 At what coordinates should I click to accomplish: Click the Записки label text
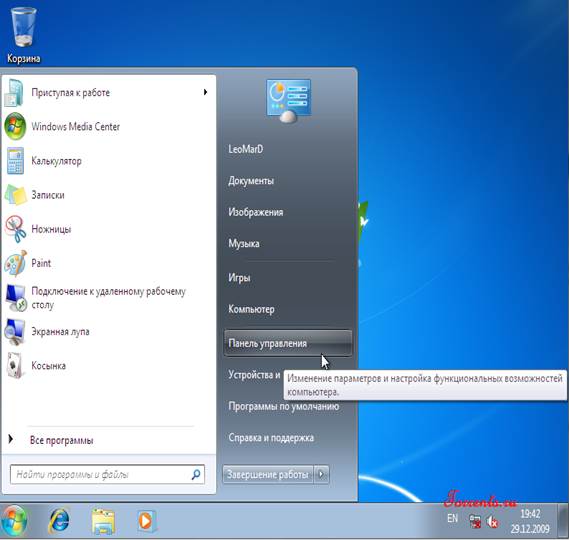[x=48, y=195]
